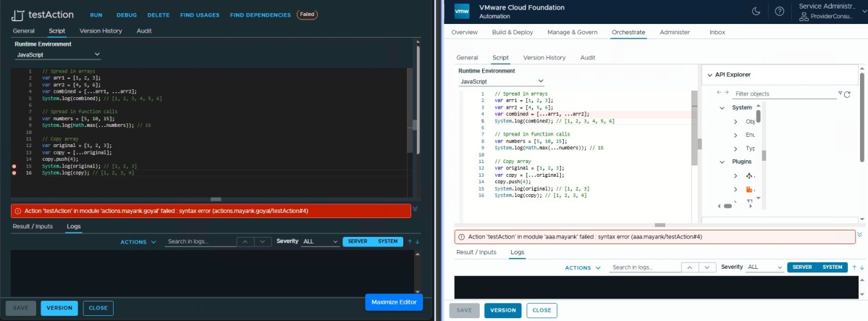Click the filter funnel icon in API Explorer
Viewport: 868px width, 321px height.
840,93
